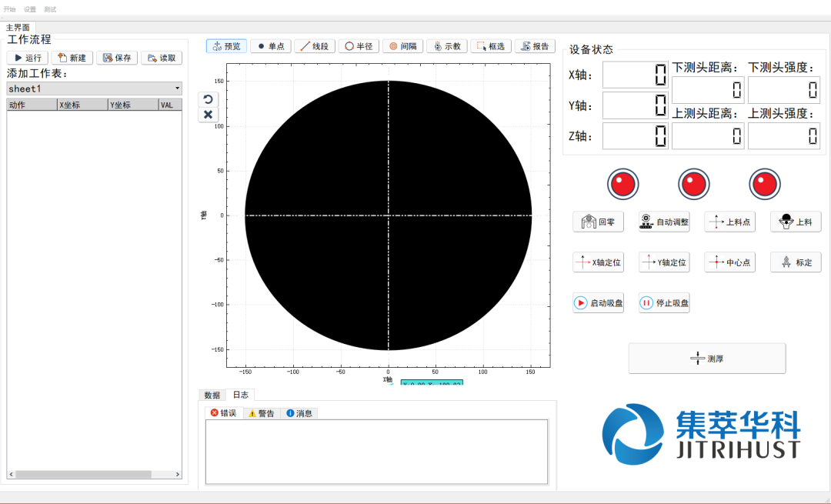Viewport: 831px width, 504px height.
Task: Click the rotate/refresh icon beside the plot
Action: tap(208, 99)
